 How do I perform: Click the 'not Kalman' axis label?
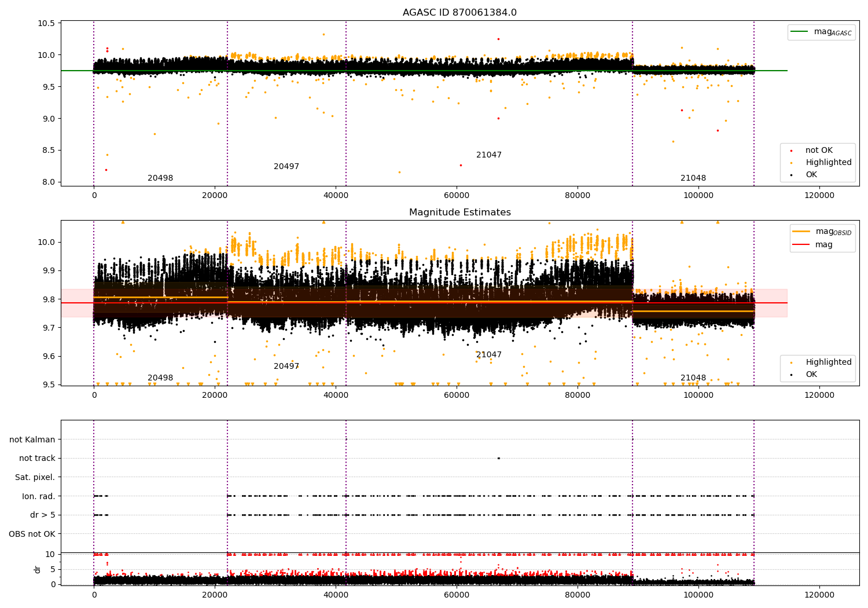(32, 439)
